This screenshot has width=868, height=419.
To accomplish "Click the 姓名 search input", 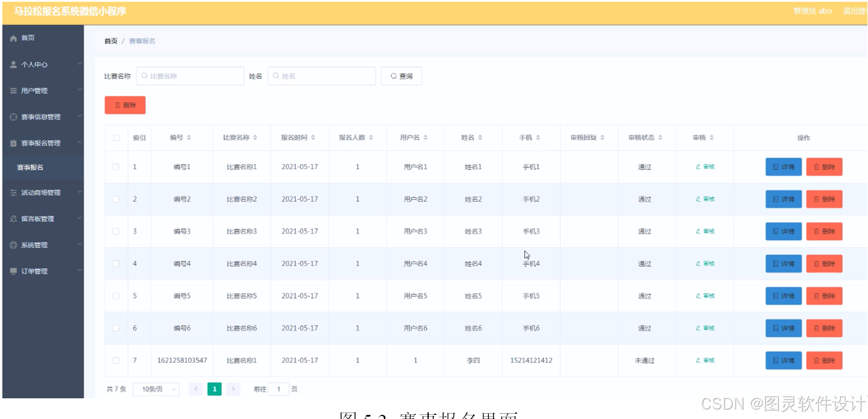I will [322, 76].
